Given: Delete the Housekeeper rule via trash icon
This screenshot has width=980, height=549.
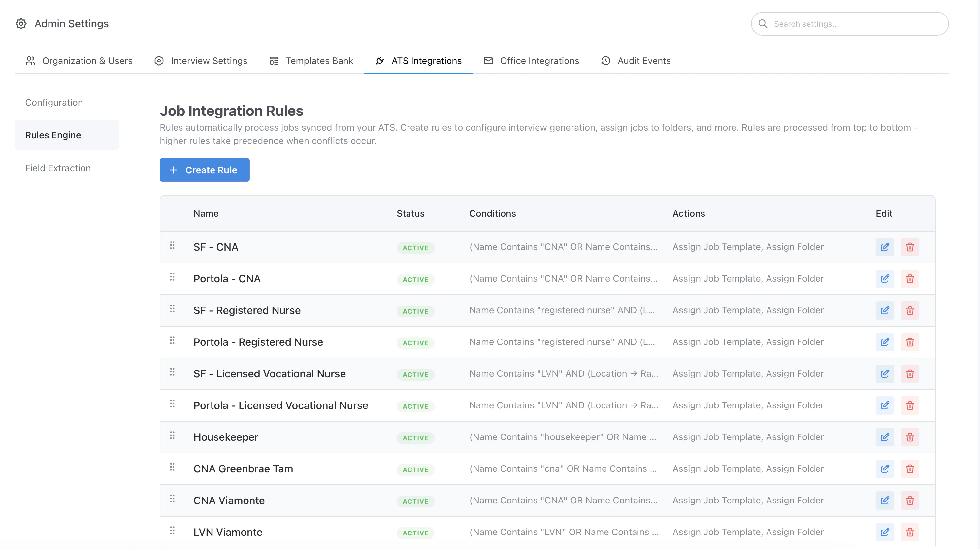Looking at the screenshot, I should 910,437.
